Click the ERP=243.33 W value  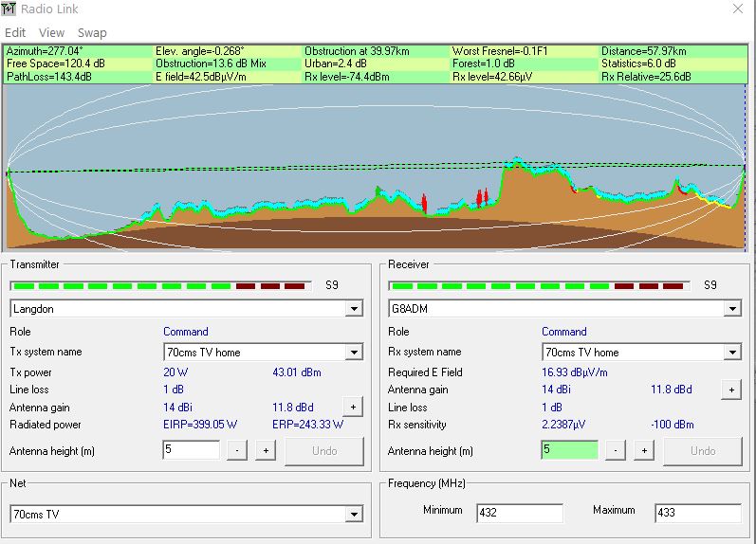(x=307, y=425)
